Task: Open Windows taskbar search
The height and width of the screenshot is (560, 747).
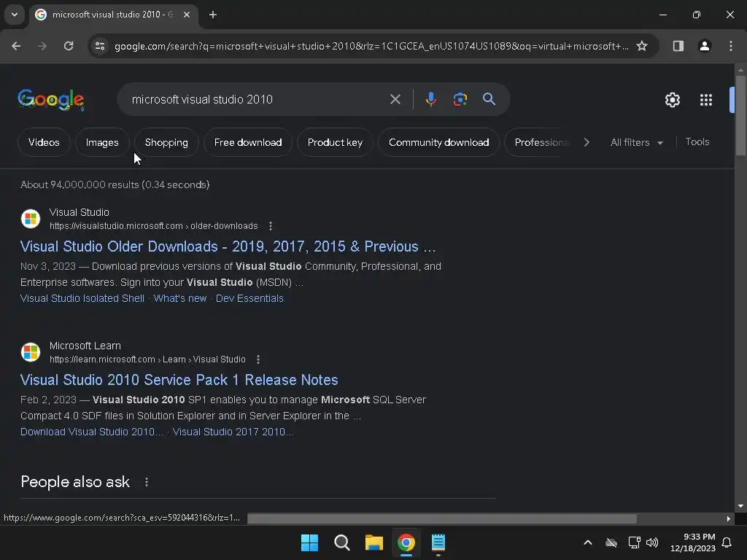Action: (342, 542)
